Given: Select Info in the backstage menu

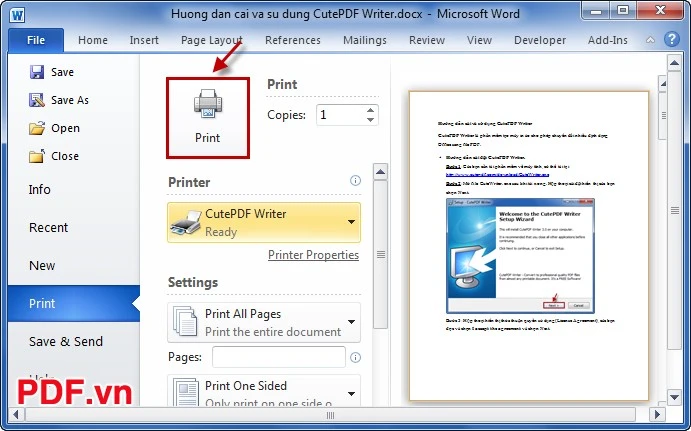Looking at the screenshot, I should (40, 189).
